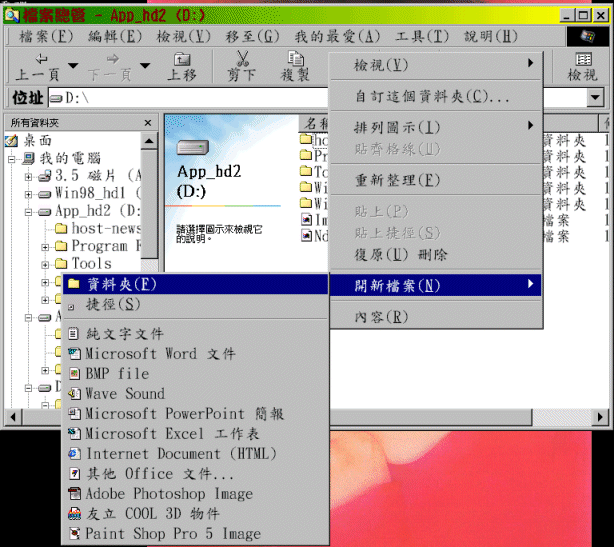Click the 檢視 (Views) toolbar icon at right
Screen dimensions: 614x547
582,66
